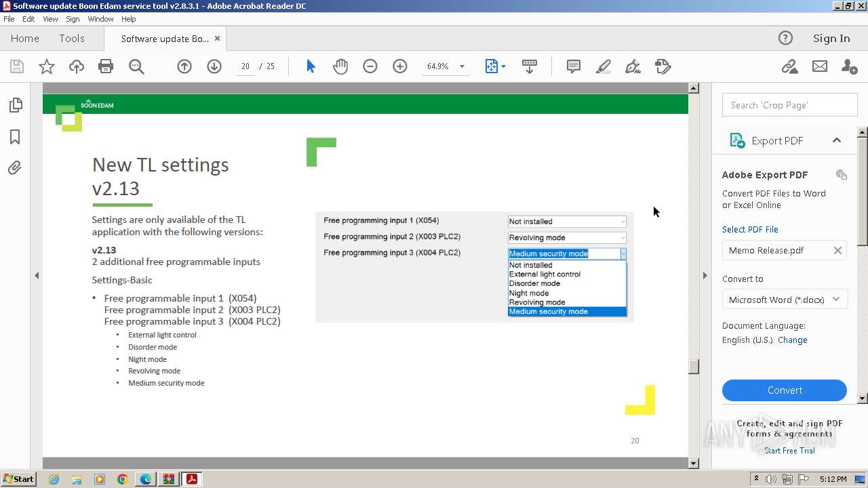The height and width of the screenshot is (488, 868).
Task: Close the Software update document tab
Action: tap(217, 39)
